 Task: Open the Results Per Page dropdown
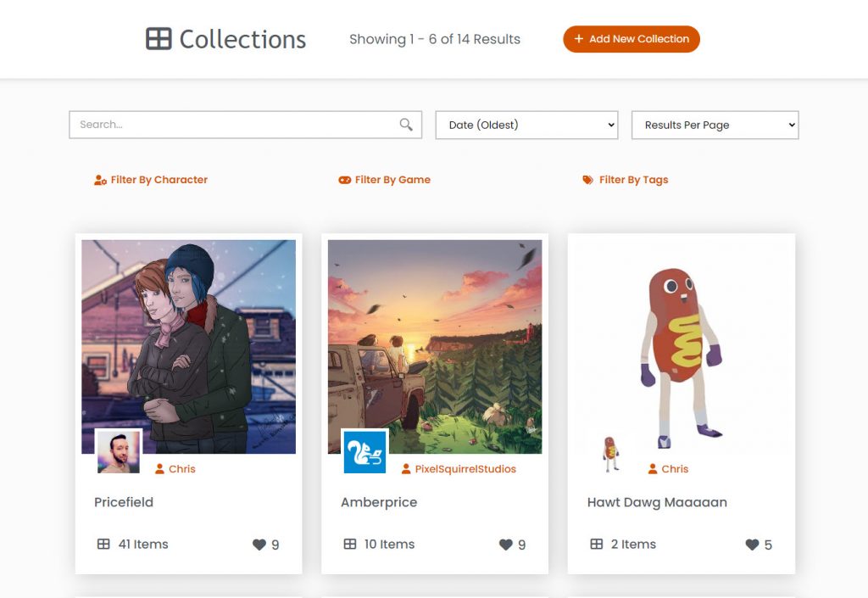(715, 125)
